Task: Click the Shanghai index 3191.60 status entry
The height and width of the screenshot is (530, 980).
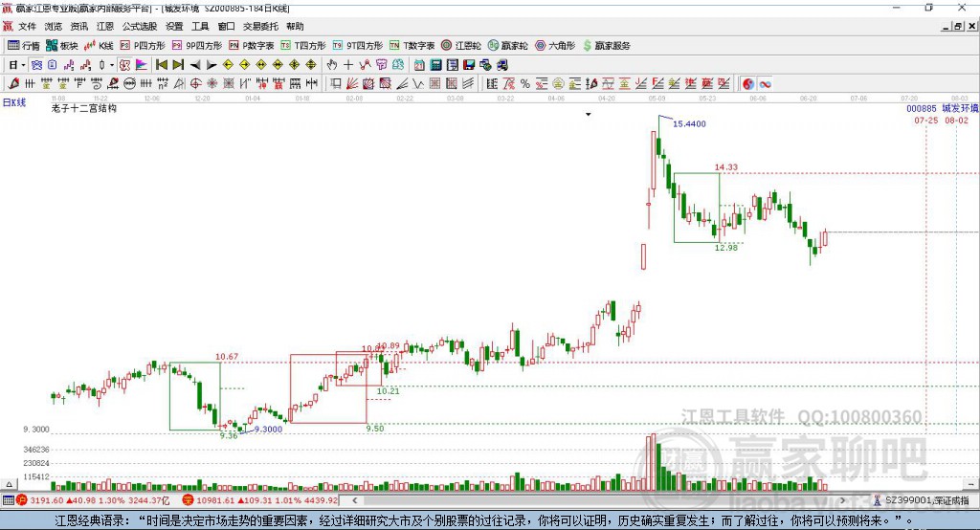Action: (93, 500)
